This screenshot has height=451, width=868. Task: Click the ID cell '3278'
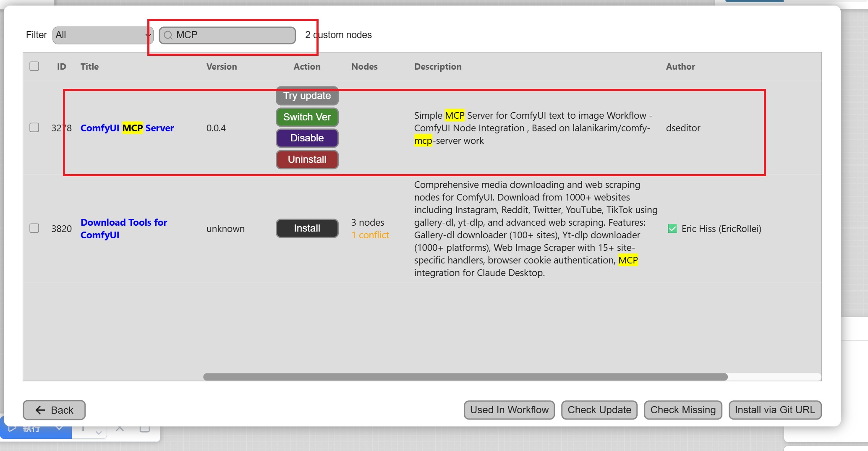[x=61, y=128]
